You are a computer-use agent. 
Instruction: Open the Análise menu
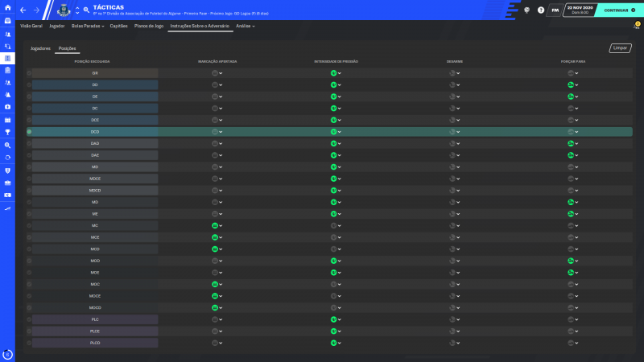246,26
